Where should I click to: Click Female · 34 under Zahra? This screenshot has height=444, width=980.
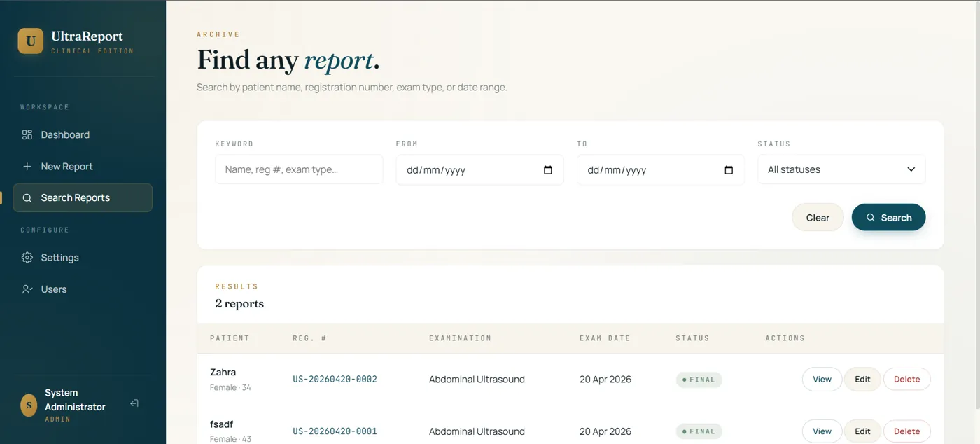click(230, 387)
